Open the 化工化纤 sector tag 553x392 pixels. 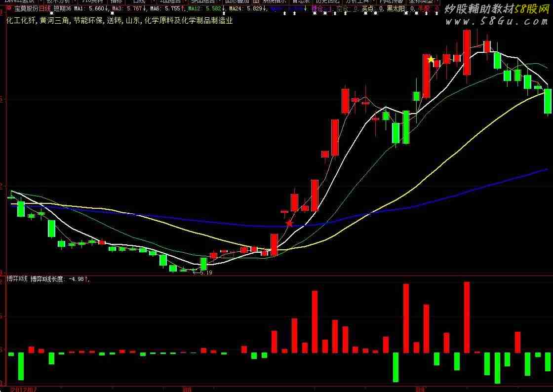tap(21, 21)
